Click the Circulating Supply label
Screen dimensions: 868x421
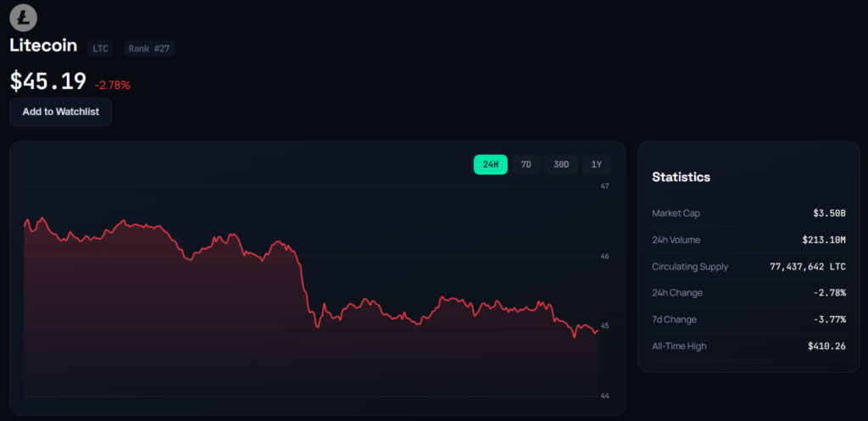[690, 267]
